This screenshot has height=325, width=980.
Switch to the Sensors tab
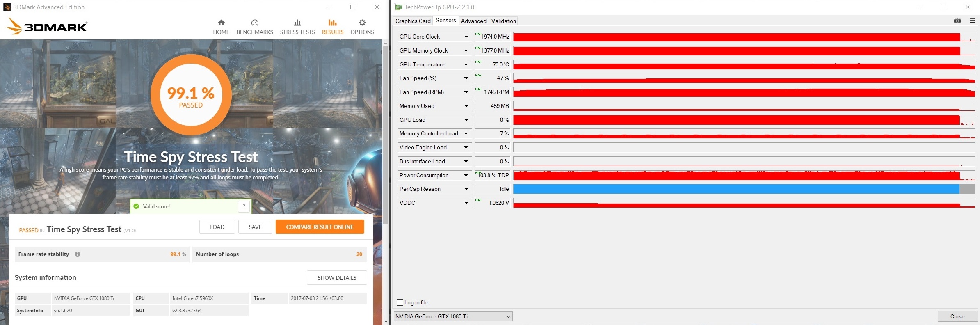pos(445,21)
